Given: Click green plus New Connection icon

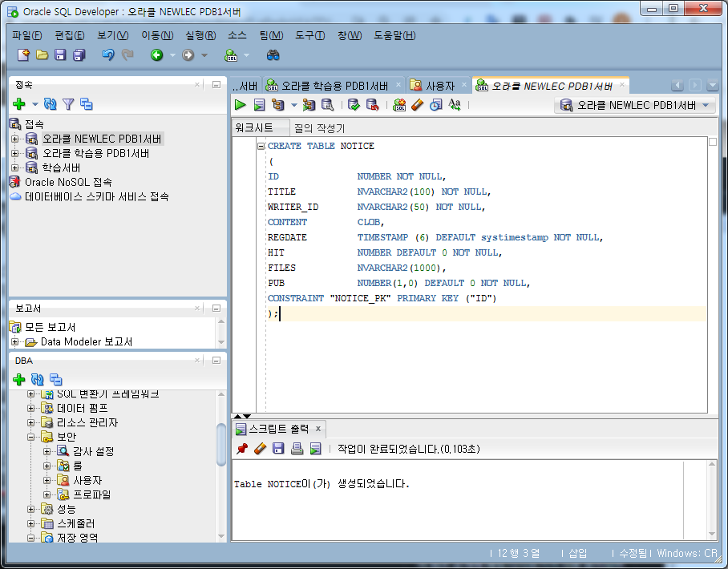Looking at the screenshot, I should pyautogui.click(x=19, y=104).
